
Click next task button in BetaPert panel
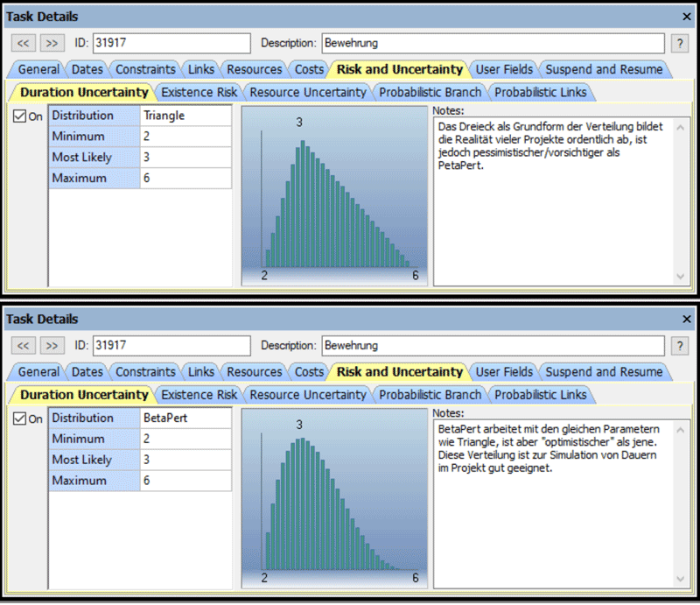click(52, 346)
